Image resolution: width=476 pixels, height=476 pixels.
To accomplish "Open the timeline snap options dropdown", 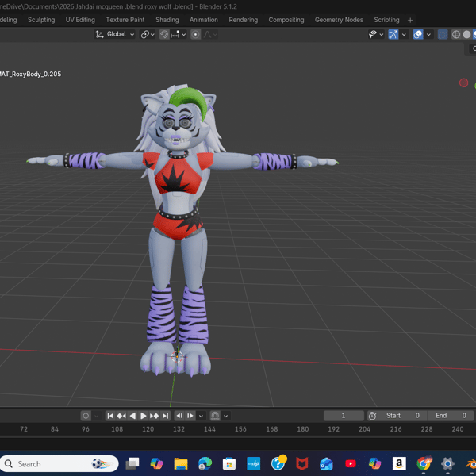I will (x=226, y=416).
